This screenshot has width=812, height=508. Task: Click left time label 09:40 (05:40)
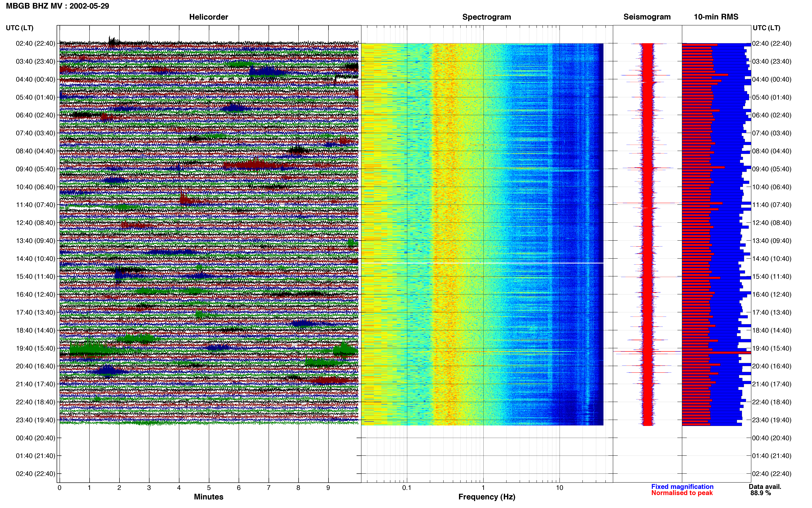pos(36,169)
